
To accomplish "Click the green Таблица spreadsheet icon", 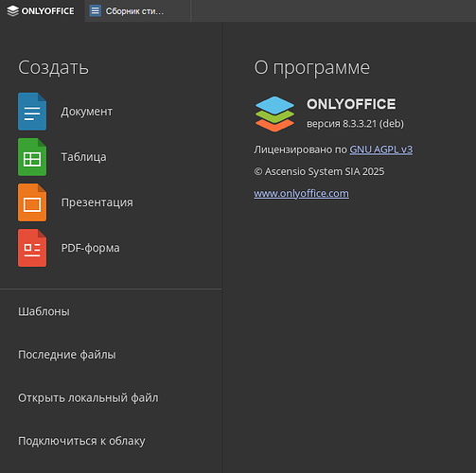I will click(x=32, y=157).
